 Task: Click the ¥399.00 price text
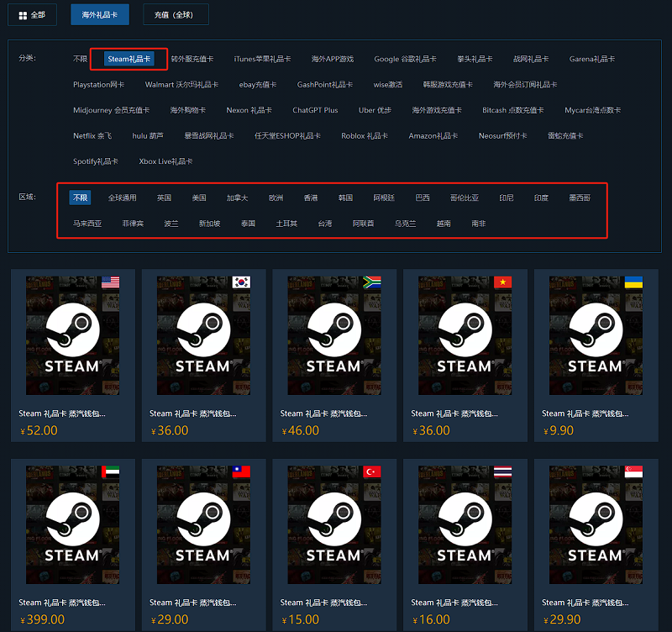tap(43, 619)
